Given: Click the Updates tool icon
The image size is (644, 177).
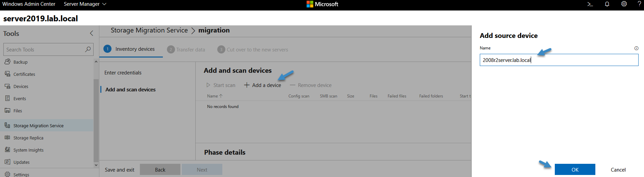Looking at the screenshot, I should [7, 162].
